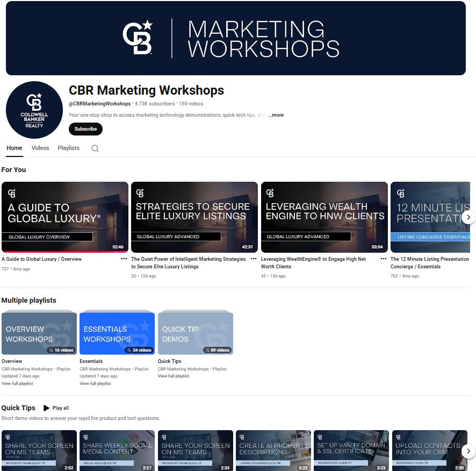Switch to the Home tab
476x471 pixels.
[x=15, y=148]
